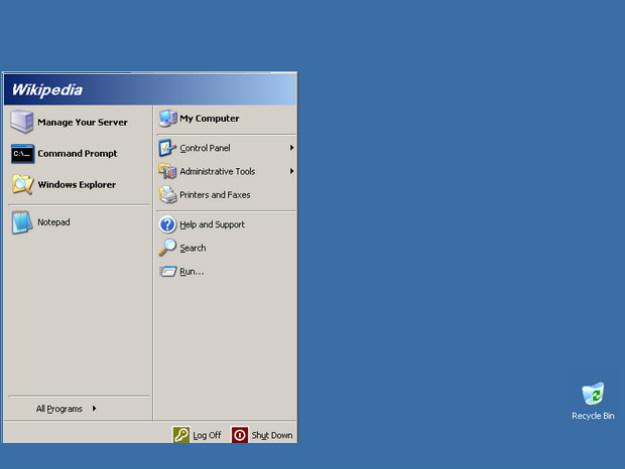Click the Run icon
This screenshot has width=625, height=469.
pos(168,272)
